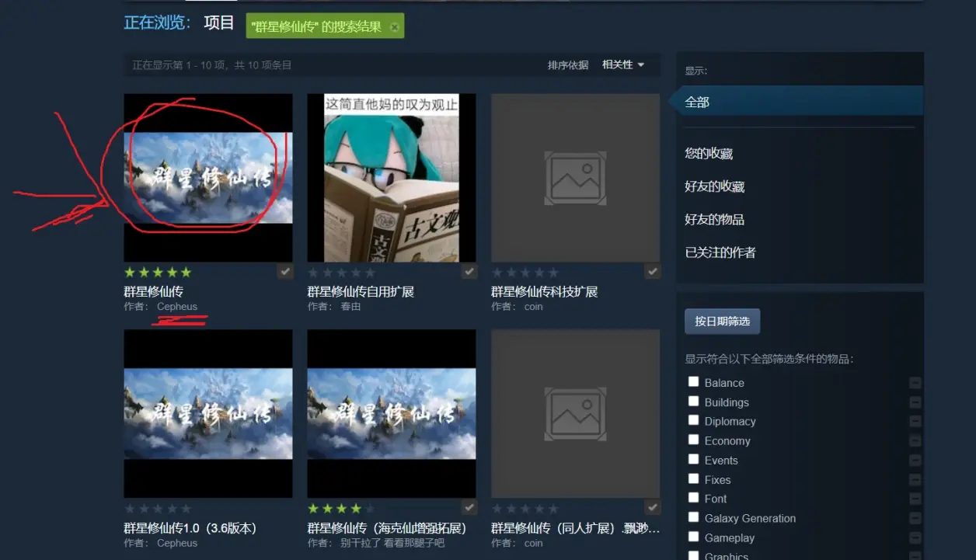Enable the Font filter checkbox
This screenshot has height=560, width=976.
(x=693, y=498)
